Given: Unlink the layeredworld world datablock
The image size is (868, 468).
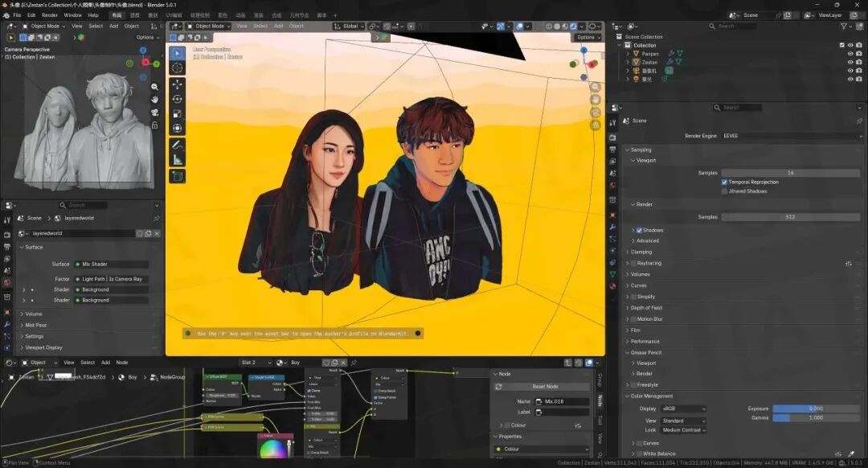Looking at the screenshot, I should 157,234.
